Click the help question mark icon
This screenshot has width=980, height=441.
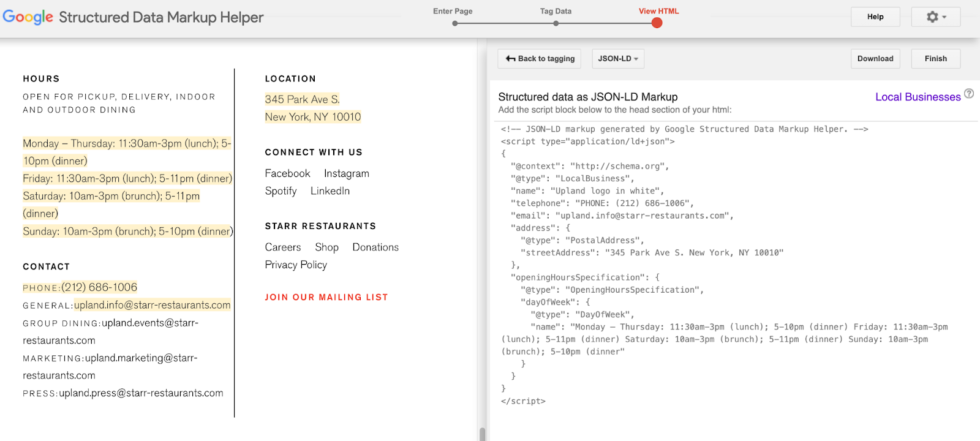[x=969, y=94]
